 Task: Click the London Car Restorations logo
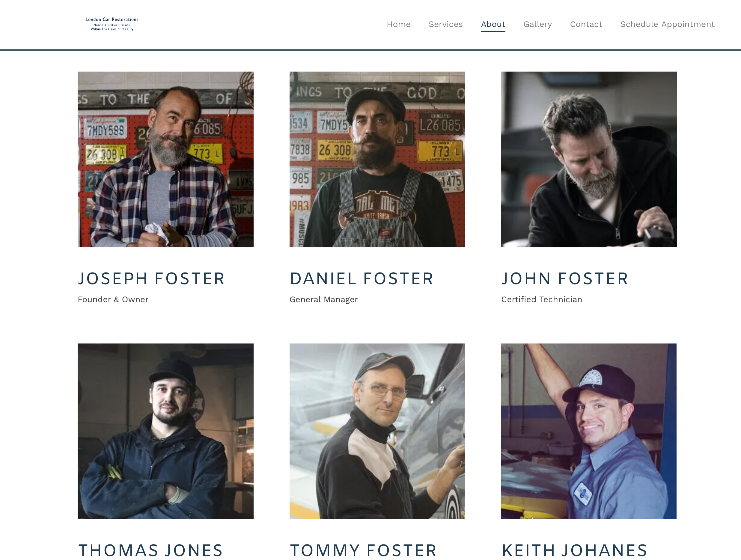click(112, 24)
